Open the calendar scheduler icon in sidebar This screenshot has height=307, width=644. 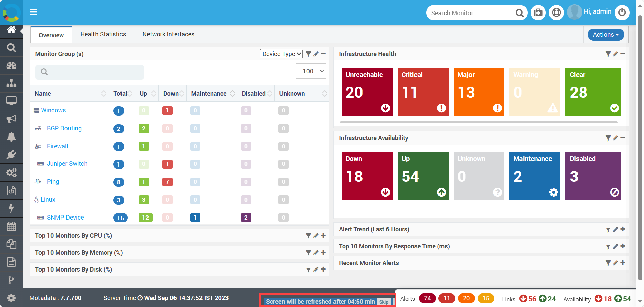[x=11, y=226]
